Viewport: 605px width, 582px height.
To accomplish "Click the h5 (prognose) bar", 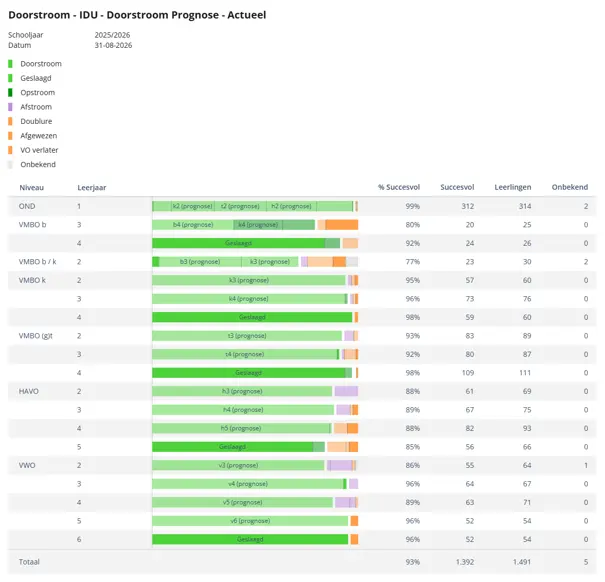I will [241, 428].
